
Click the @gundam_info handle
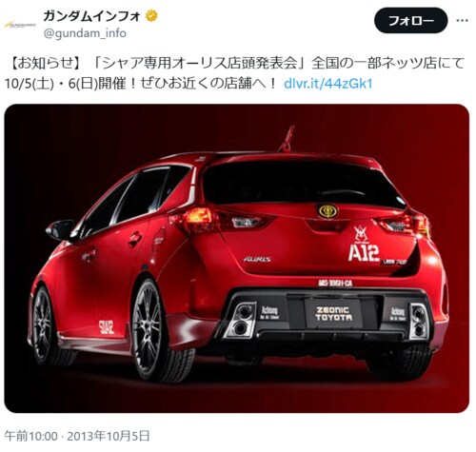[x=85, y=33]
